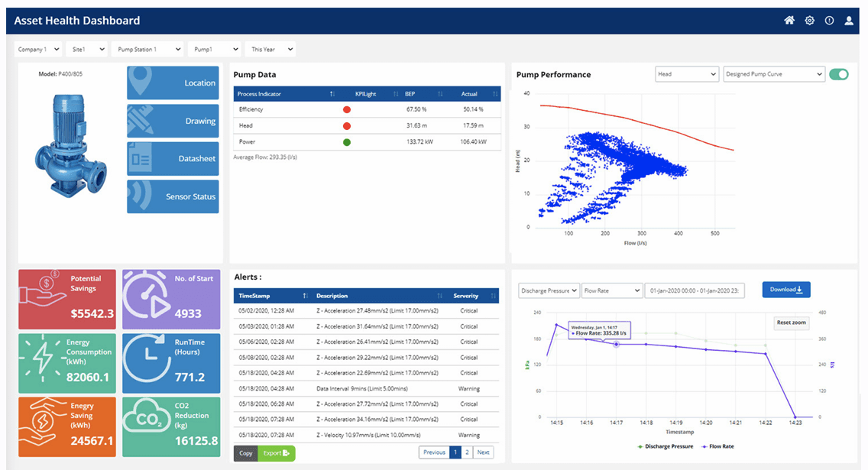Open the Designed Pump Curve dropdown
The width and height of the screenshot is (868, 470).
click(773, 74)
